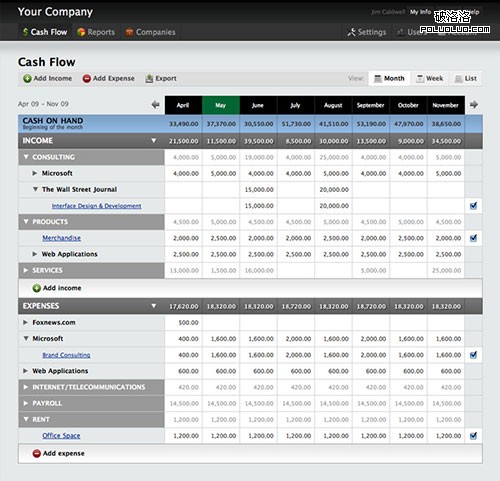Click the red Add Expense toolbar icon

(87, 79)
